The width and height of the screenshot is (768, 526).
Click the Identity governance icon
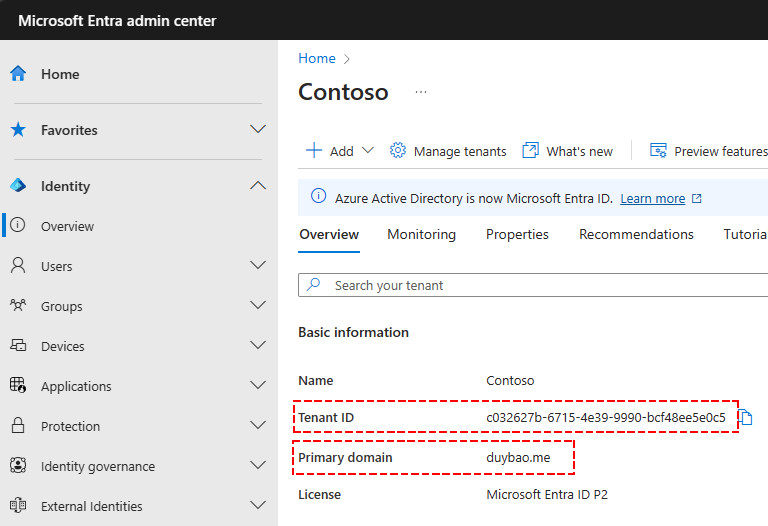[x=18, y=465]
